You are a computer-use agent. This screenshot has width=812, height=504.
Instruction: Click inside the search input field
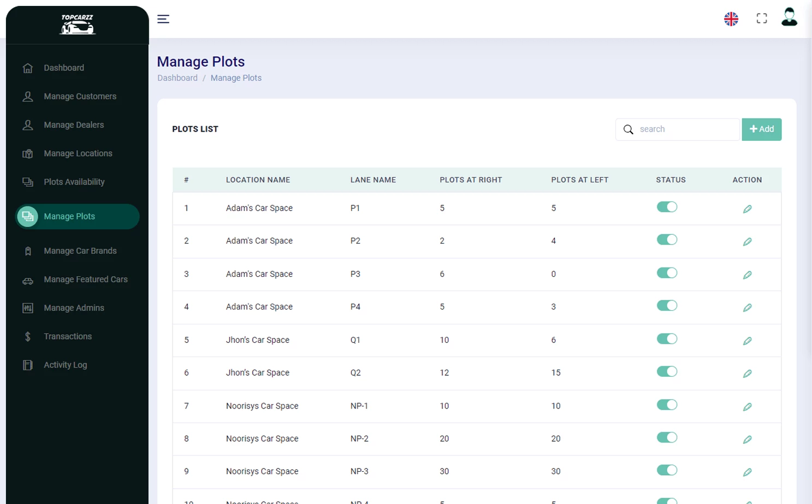point(685,129)
